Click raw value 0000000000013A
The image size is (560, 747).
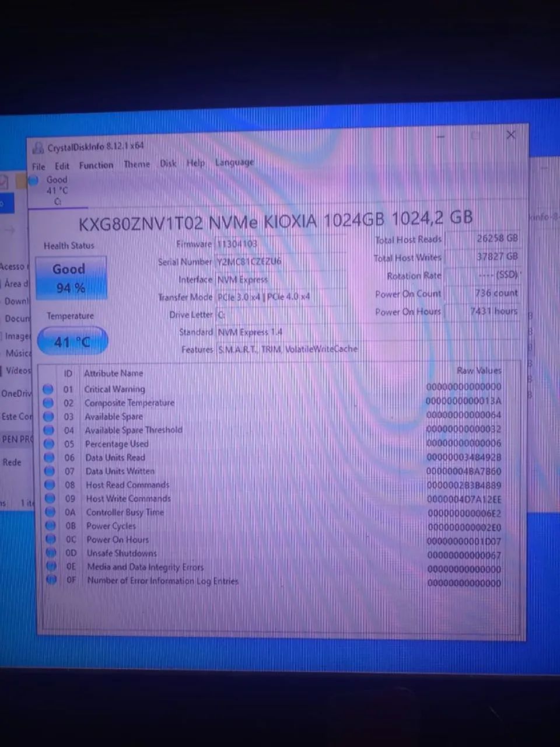point(464,401)
